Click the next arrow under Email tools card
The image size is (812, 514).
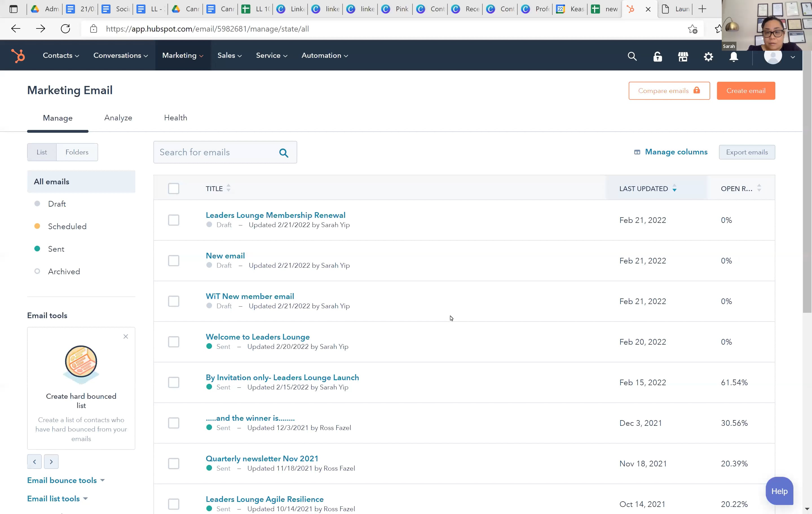click(x=51, y=461)
